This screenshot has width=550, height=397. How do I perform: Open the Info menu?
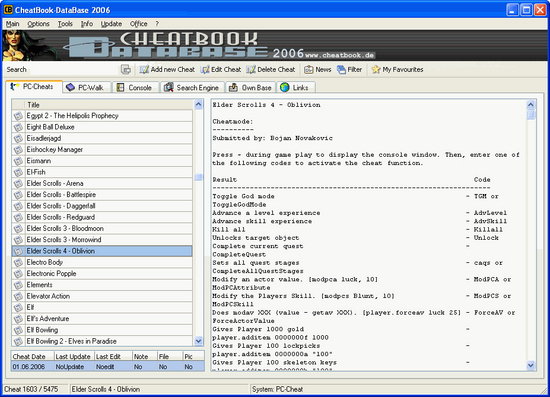pyautogui.click(x=87, y=24)
